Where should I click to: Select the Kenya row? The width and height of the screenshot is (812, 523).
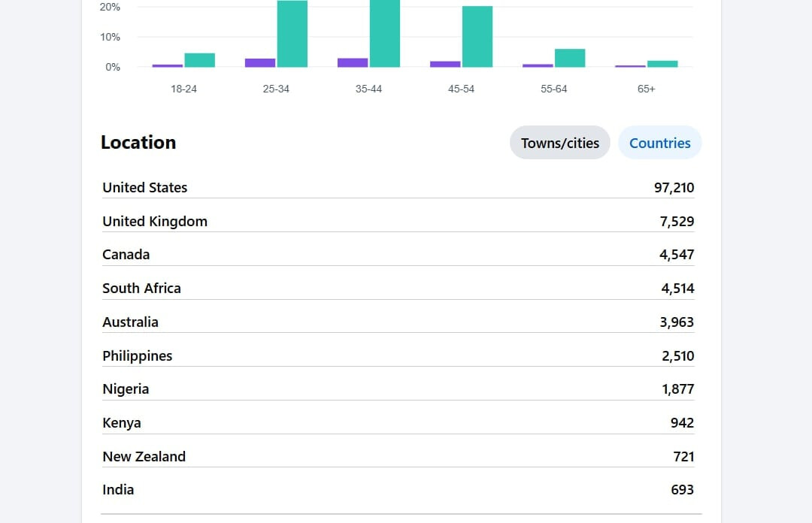pos(398,422)
